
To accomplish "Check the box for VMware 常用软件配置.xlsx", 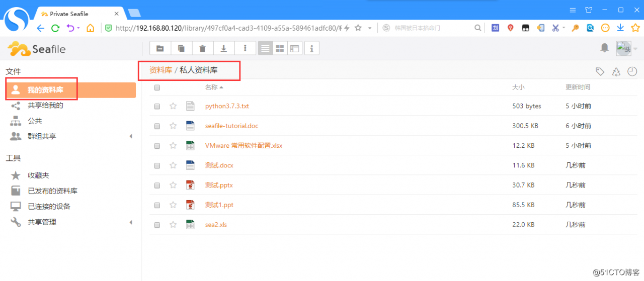I will [x=157, y=146].
